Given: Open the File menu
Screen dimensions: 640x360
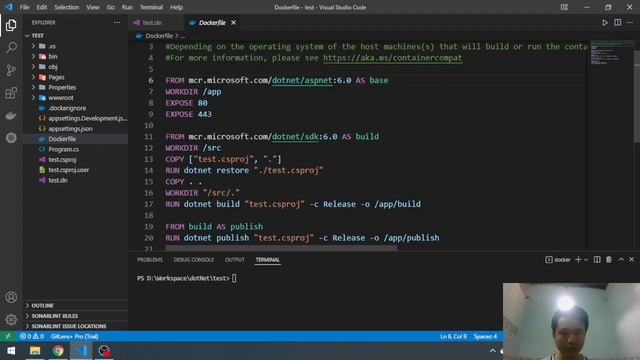Looking at the screenshot, I should point(24,7).
